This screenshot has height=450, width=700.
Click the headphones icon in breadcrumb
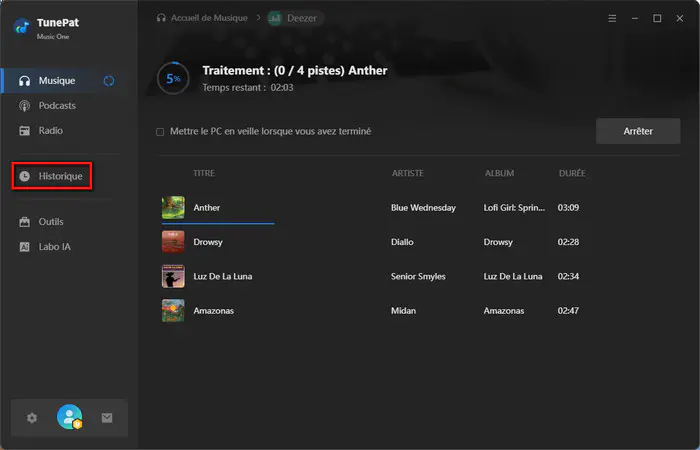tap(161, 18)
